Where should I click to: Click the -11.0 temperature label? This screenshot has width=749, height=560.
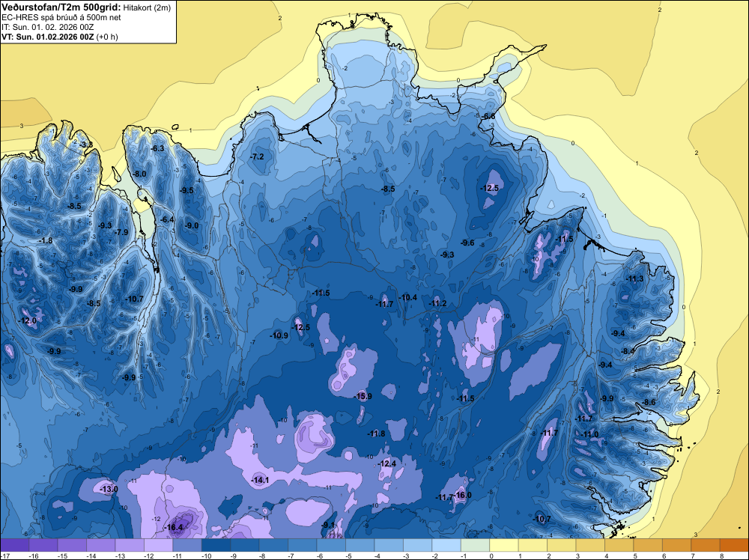(590, 434)
